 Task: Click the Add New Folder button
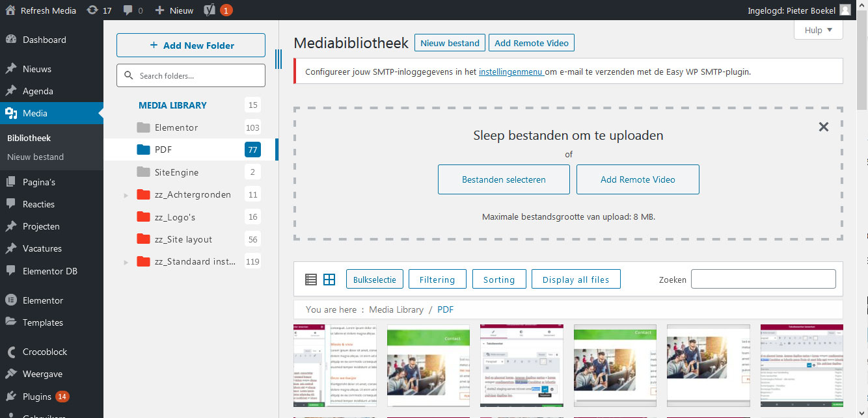coord(191,46)
